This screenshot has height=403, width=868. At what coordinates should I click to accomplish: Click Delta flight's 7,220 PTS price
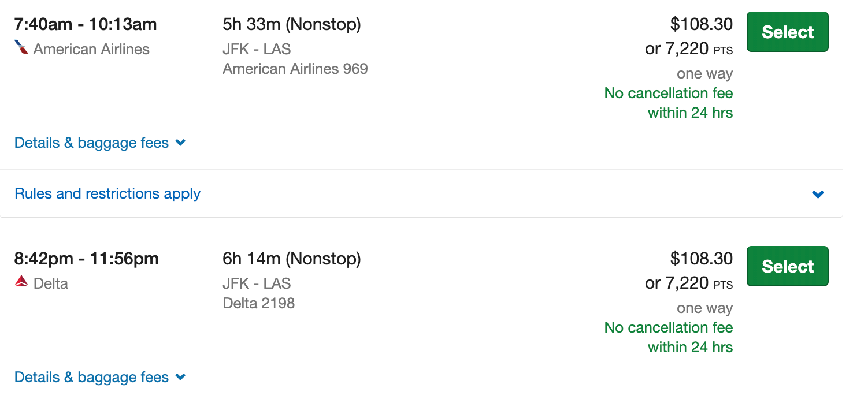pyautogui.click(x=688, y=283)
